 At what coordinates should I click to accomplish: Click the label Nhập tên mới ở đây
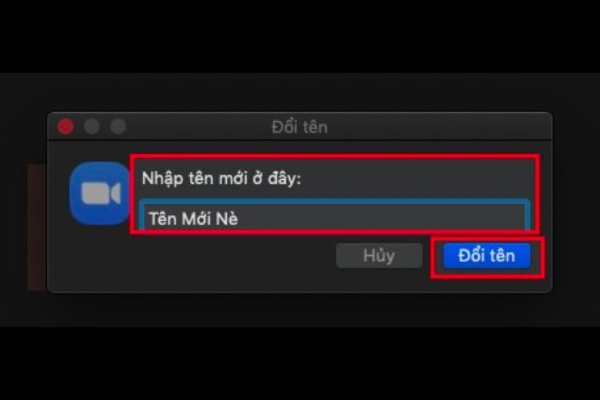[222, 178]
